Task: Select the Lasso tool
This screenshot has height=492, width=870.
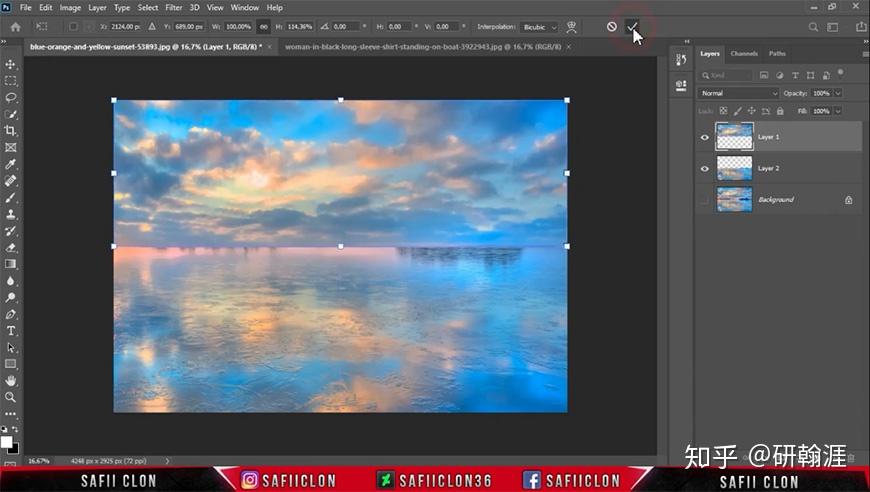Action: click(11, 98)
